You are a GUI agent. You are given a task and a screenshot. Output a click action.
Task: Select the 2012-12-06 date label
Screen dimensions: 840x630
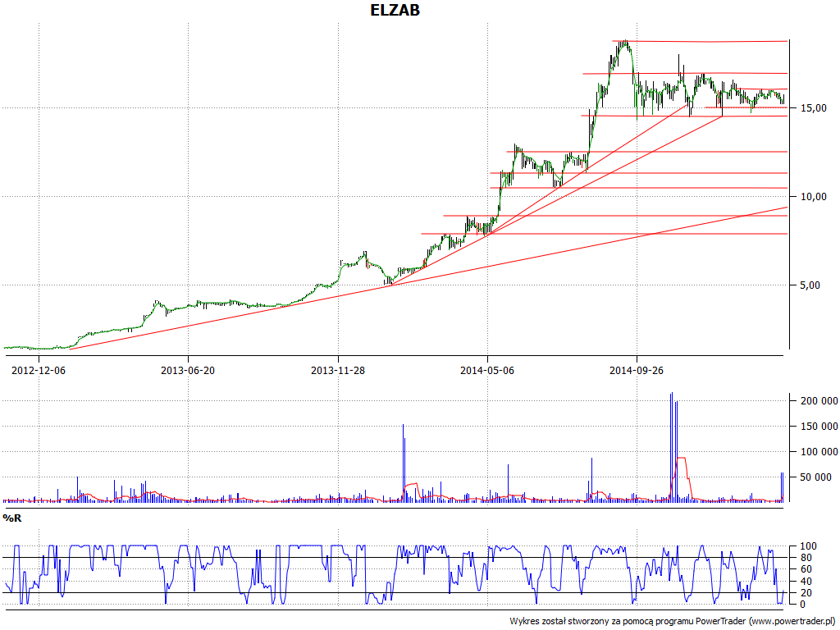pyautogui.click(x=39, y=370)
